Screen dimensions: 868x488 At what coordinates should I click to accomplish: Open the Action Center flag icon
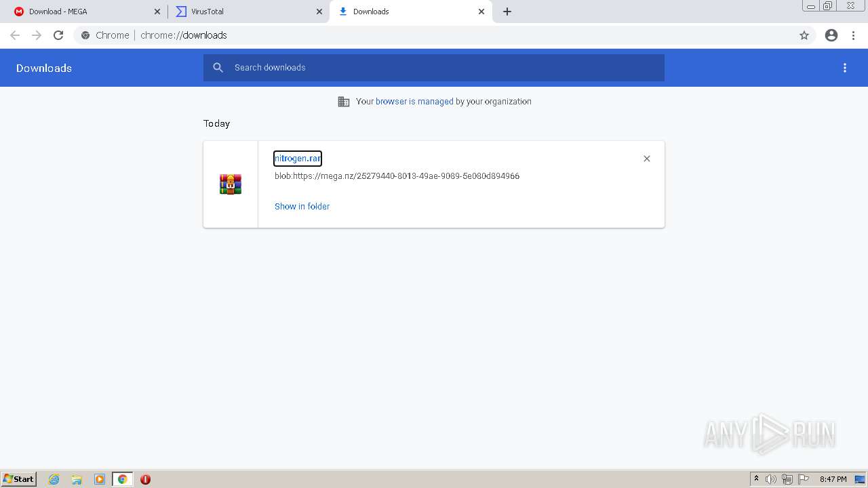tap(804, 479)
